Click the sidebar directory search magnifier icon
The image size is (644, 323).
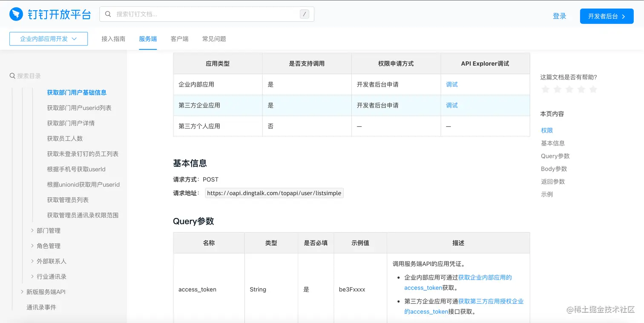coord(12,76)
